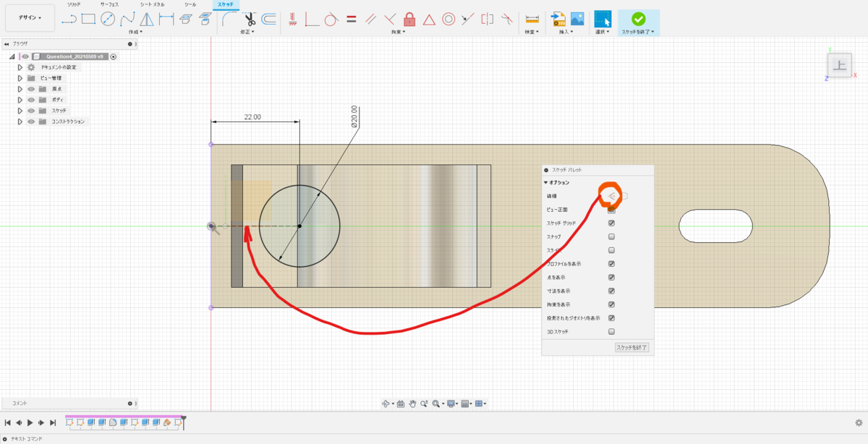Collapse the オプション section in sketch palette

(547, 182)
